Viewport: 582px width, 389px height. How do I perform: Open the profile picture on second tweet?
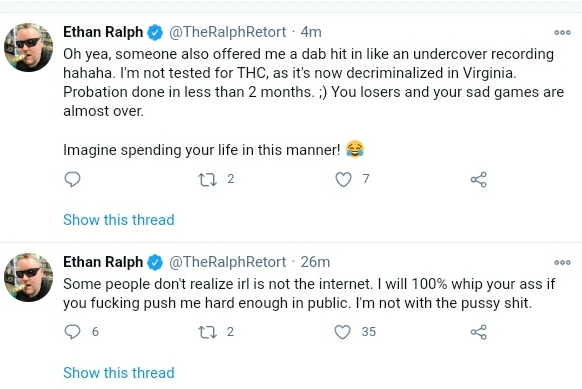tap(29, 277)
